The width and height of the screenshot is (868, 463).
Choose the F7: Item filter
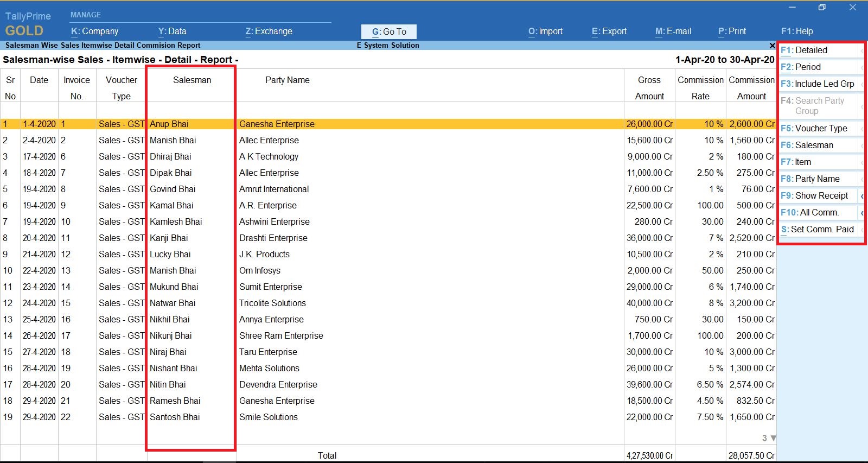click(818, 162)
